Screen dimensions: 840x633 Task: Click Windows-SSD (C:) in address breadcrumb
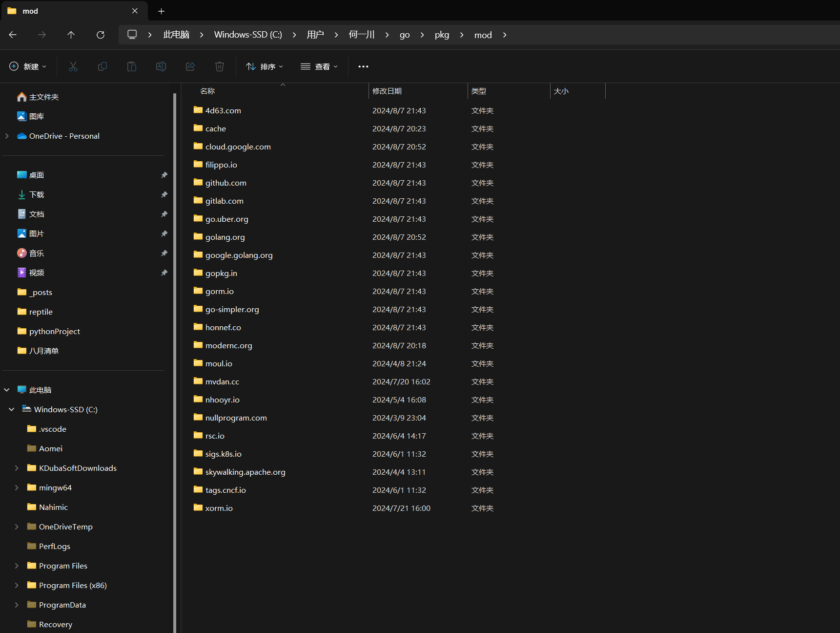tap(248, 35)
